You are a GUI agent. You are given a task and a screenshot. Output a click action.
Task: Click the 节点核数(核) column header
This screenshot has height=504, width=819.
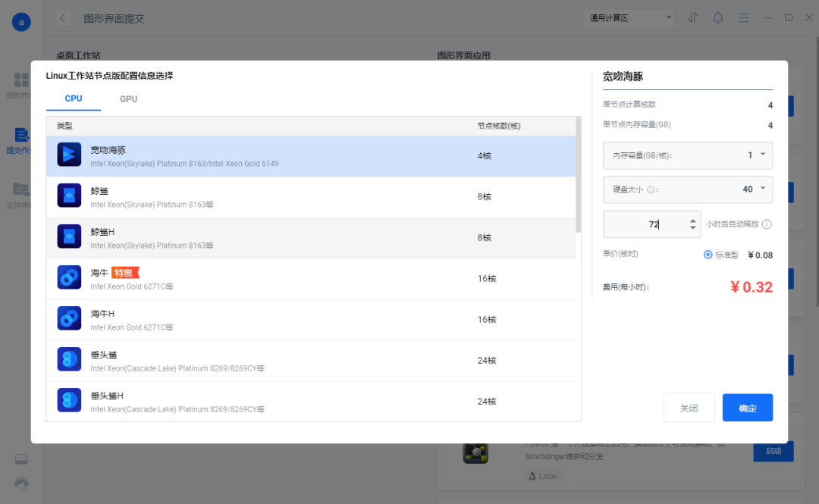pos(499,126)
